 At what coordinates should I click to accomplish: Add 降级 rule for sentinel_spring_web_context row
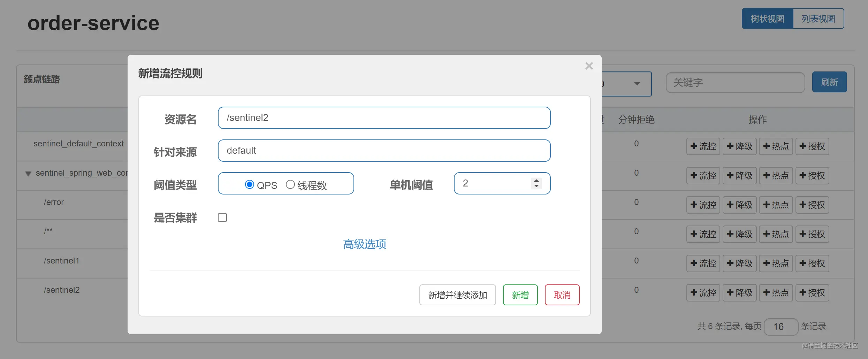(x=739, y=176)
